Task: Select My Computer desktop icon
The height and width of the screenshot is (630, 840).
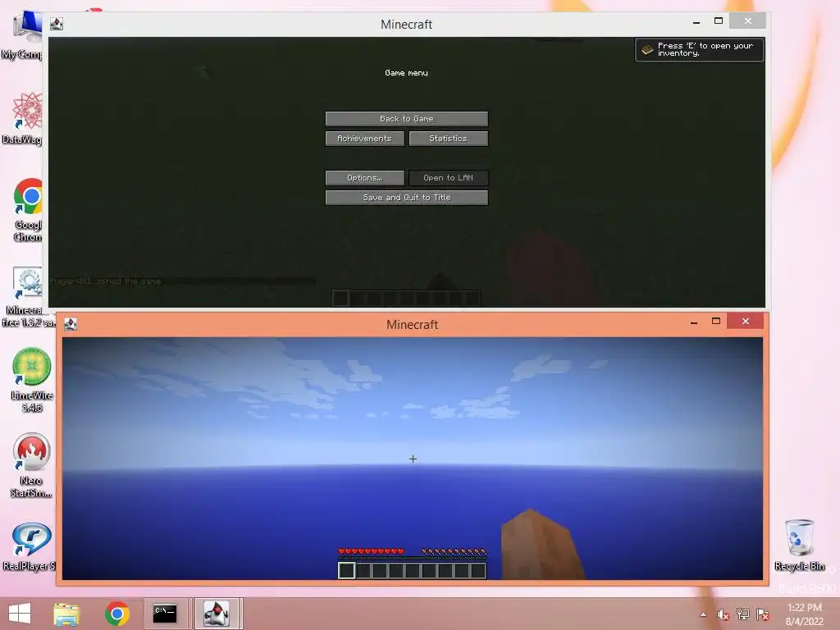Action: (24, 34)
